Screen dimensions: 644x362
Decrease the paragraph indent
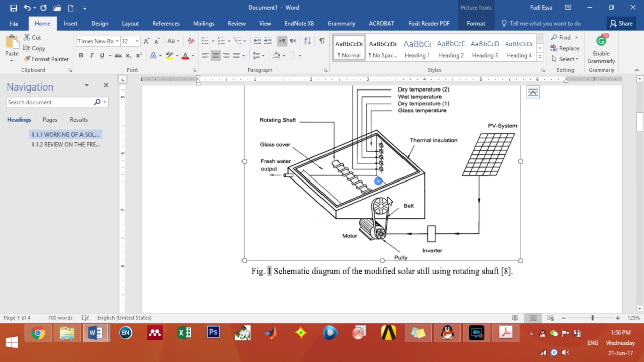257,41
